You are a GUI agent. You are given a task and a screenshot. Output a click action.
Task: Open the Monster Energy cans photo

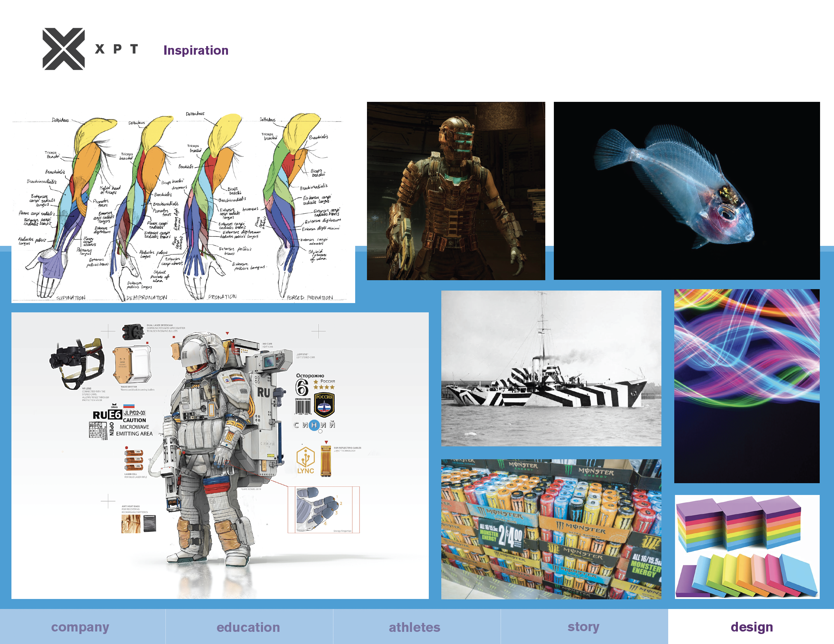(551, 529)
